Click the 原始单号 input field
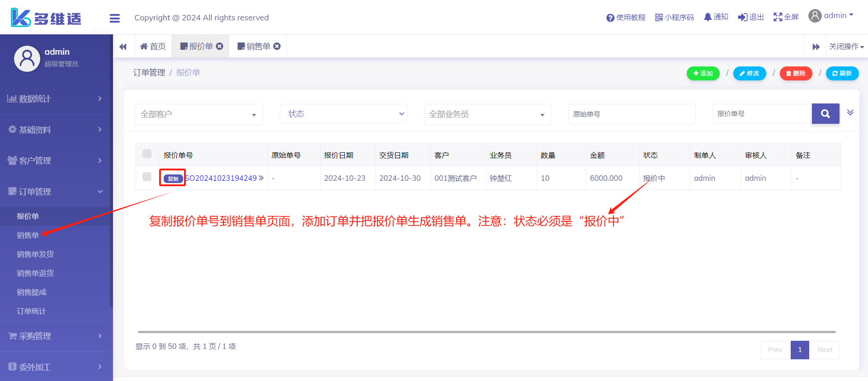 pos(632,114)
